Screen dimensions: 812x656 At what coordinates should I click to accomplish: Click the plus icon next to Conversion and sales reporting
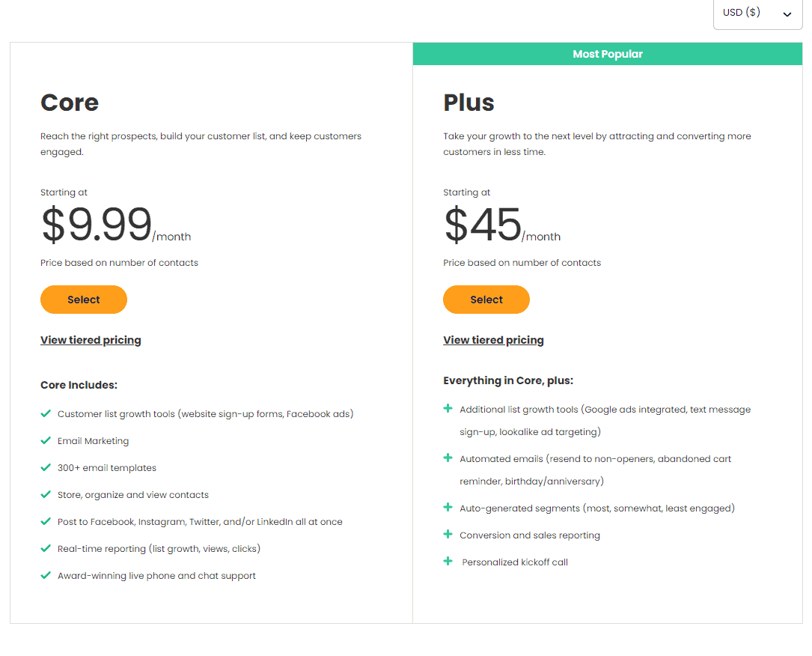pos(448,535)
